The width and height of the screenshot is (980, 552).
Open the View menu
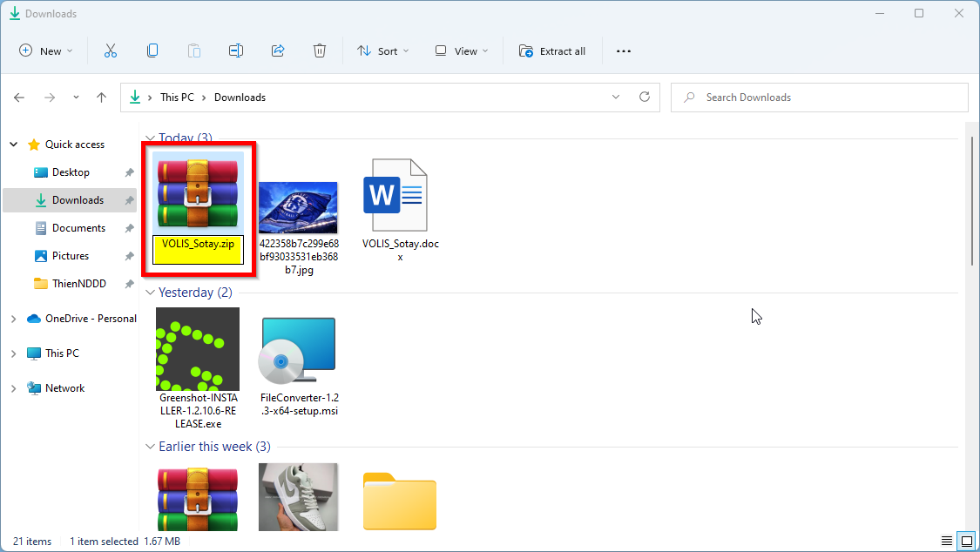(462, 51)
